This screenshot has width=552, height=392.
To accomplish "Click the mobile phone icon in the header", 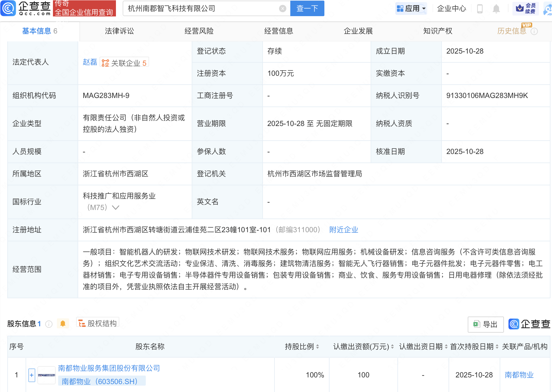I will pos(480,9).
